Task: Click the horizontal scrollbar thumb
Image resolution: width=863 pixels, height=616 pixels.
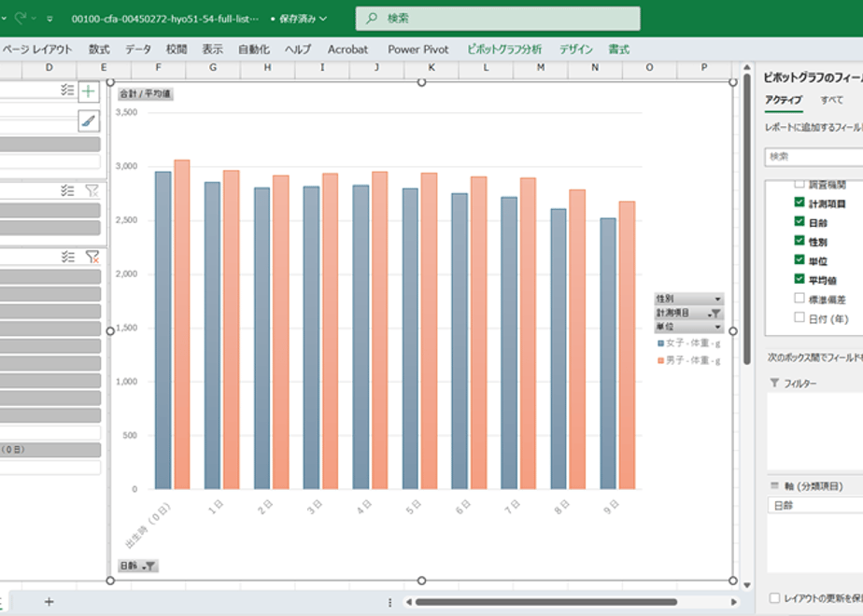Action: 546,602
